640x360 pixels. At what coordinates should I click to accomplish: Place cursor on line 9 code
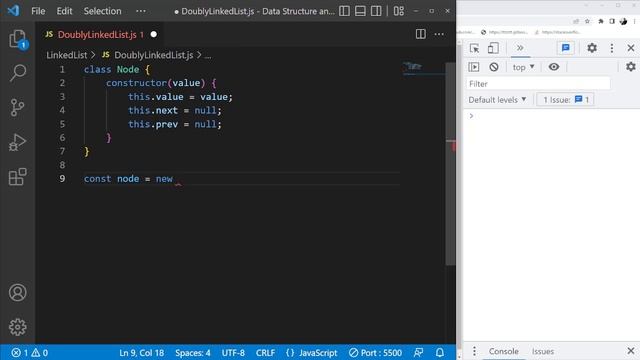(x=128, y=179)
